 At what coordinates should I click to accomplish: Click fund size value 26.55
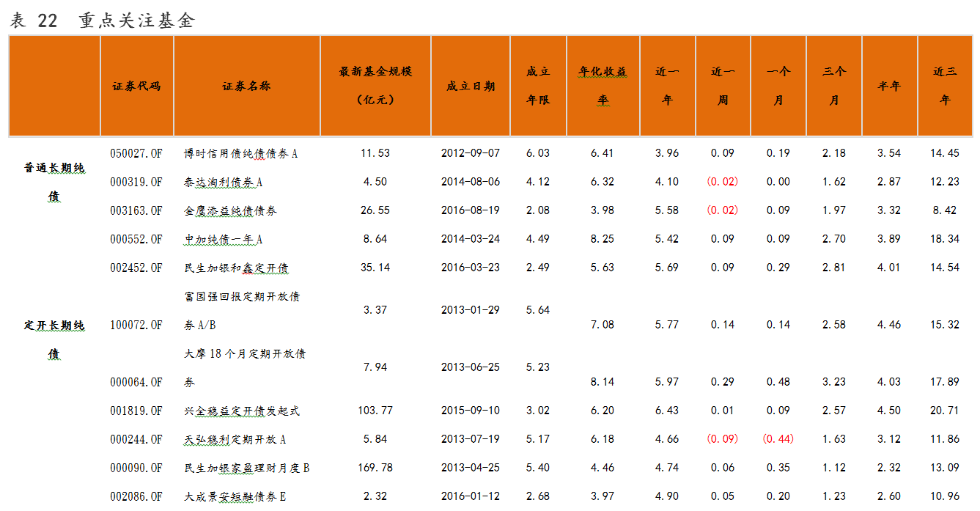(x=375, y=210)
